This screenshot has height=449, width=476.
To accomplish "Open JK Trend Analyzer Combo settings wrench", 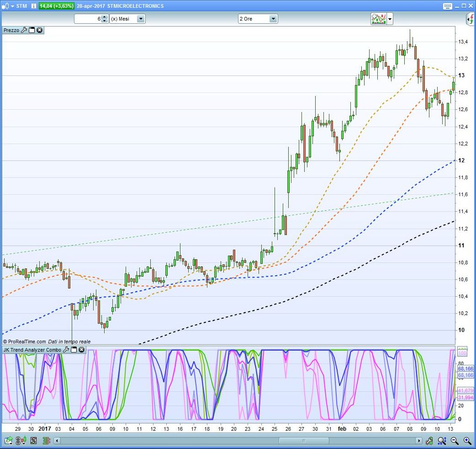I will 66,350.
